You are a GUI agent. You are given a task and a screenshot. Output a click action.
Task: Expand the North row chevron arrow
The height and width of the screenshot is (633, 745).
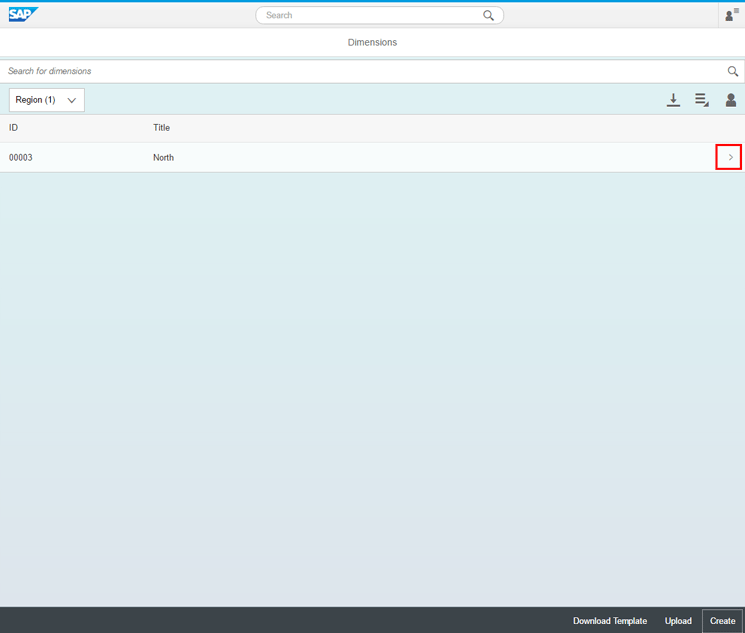(729, 157)
